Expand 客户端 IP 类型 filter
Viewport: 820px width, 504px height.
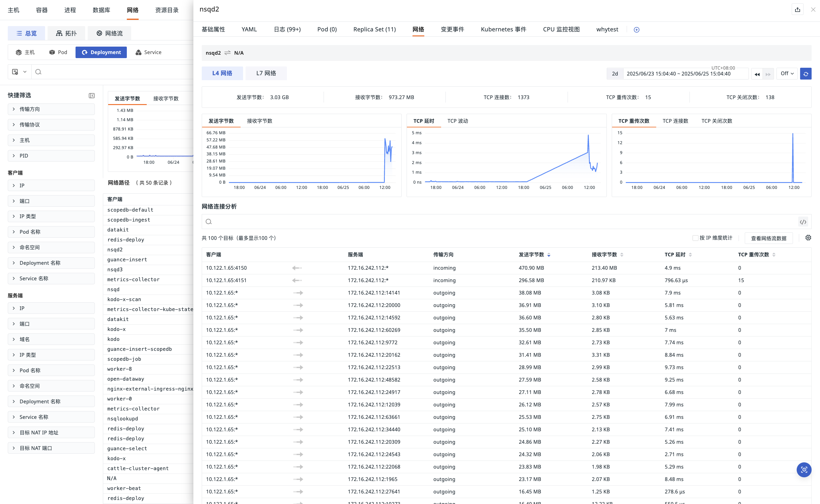click(51, 216)
